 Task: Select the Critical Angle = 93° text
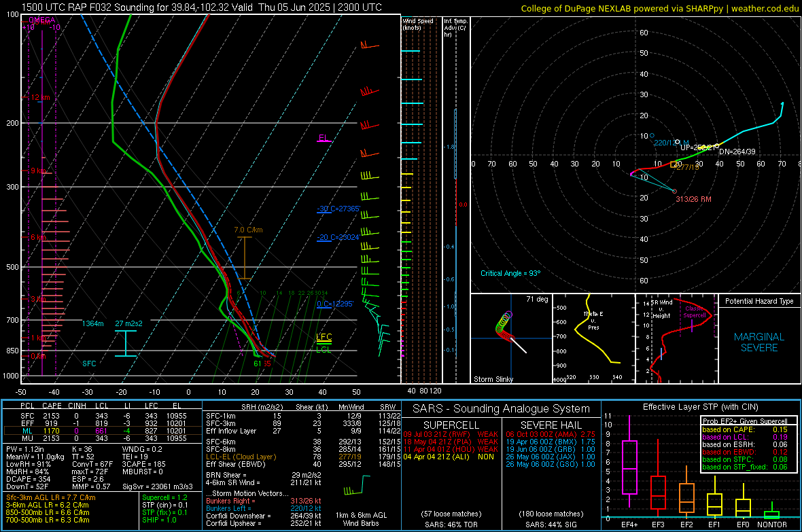click(x=510, y=273)
